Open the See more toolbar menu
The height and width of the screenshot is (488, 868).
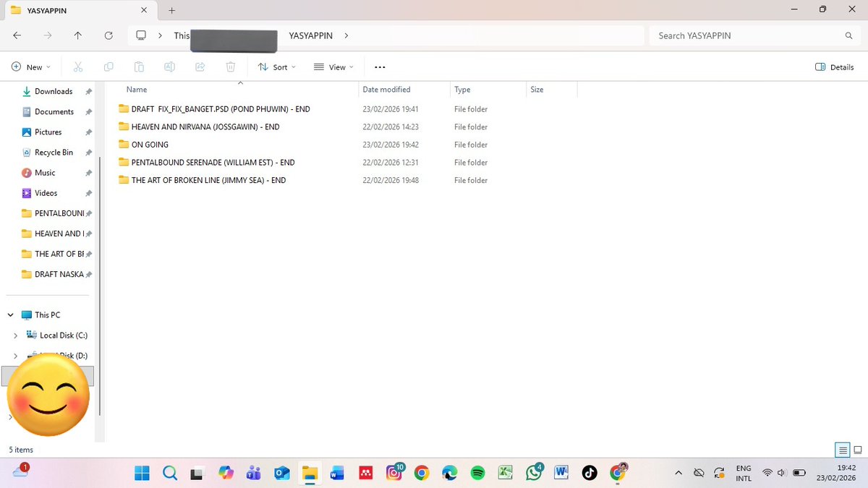coord(380,67)
